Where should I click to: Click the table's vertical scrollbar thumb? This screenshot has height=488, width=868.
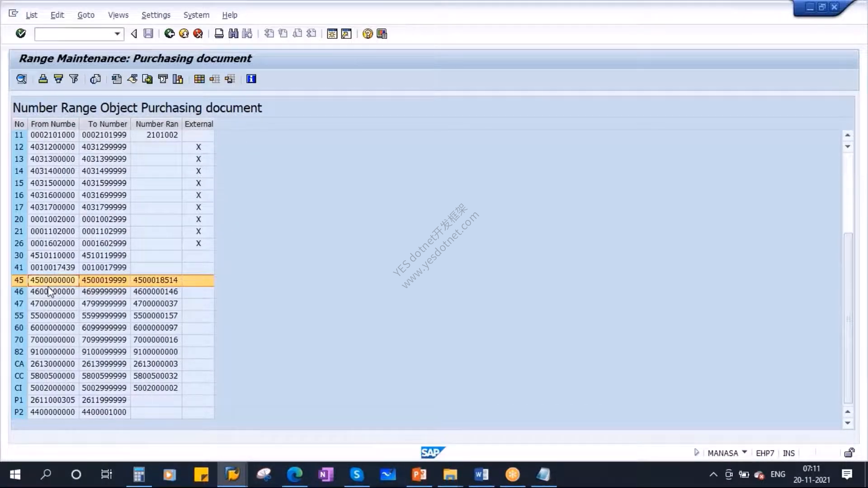(x=848, y=318)
